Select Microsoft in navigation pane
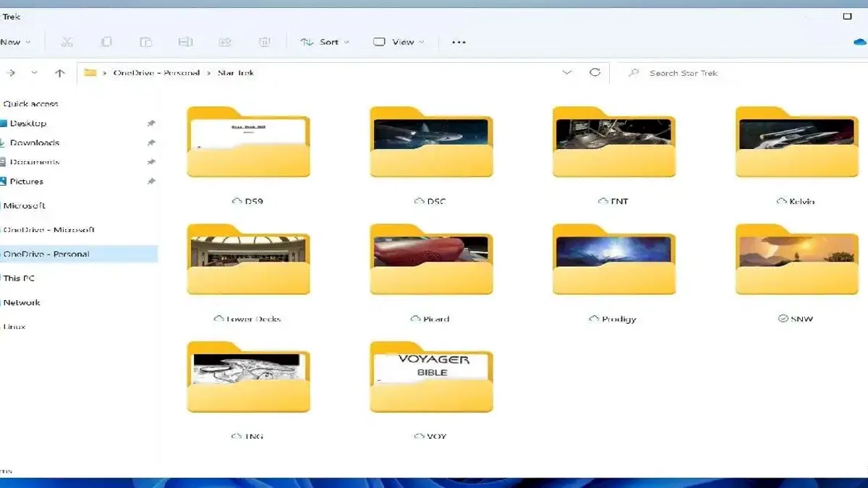This screenshot has width=868, height=488. pos(24,206)
